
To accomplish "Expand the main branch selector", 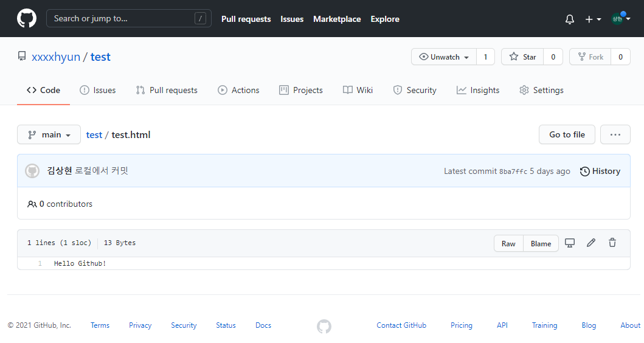I will (49, 135).
